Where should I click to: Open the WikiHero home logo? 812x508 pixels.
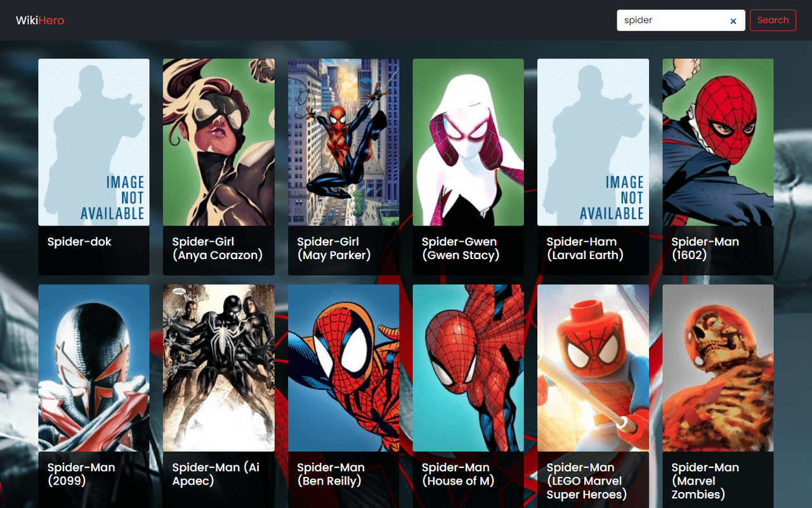(x=40, y=20)
